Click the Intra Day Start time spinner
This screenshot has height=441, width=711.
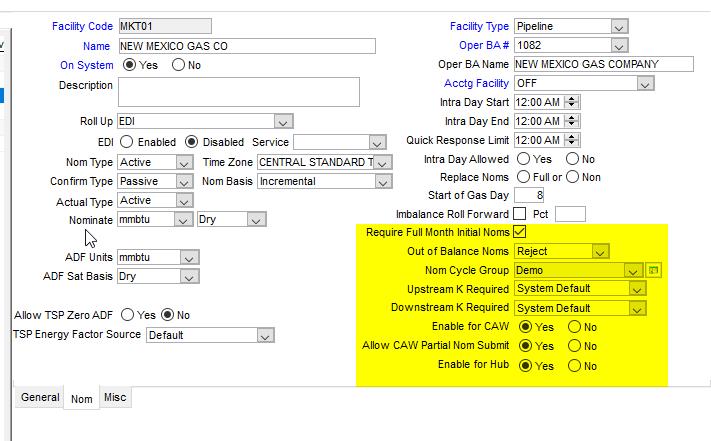570,103
